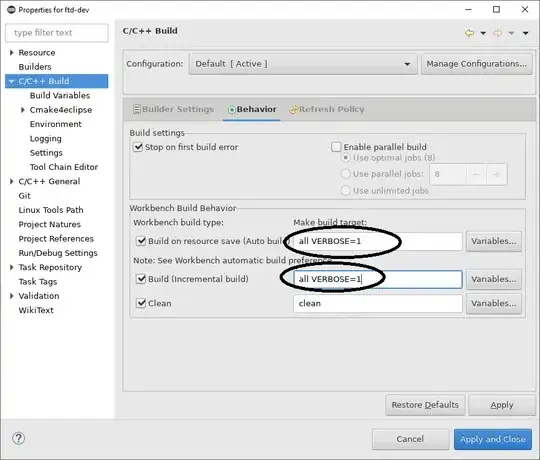The image size is (540, 460).
Task: Click the Refresh Policy tab icon
Action: pos(293,109)
